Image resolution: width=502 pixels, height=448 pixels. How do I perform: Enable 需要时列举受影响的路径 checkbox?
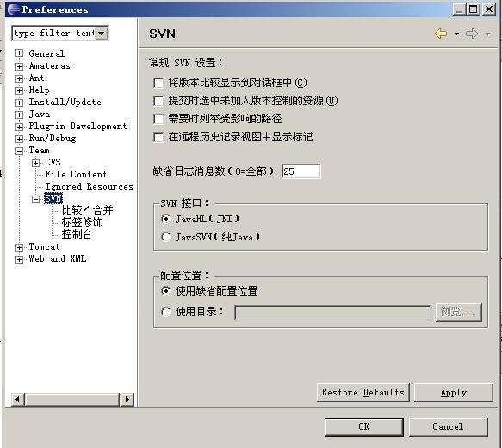pyautogui.click(x=158, y=119)
